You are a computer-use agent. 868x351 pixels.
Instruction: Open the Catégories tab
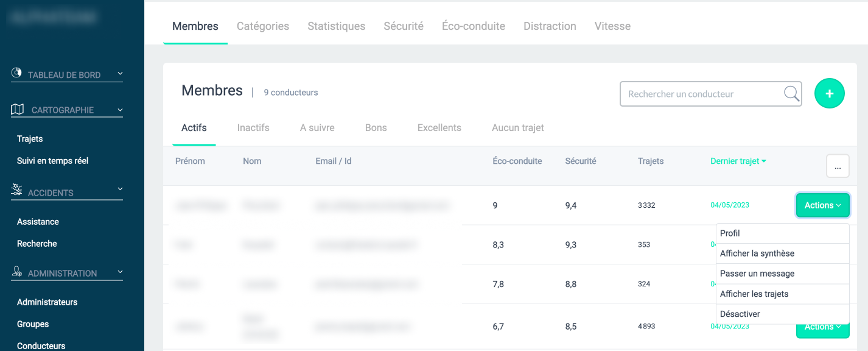pyautogui.click(x=263, y=26)
